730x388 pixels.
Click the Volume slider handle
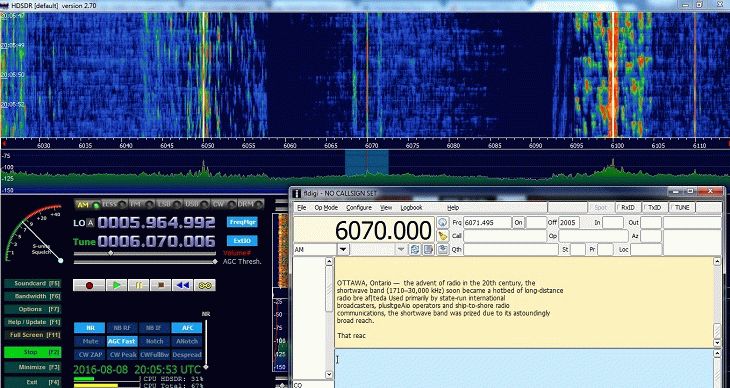(x=111, y=253)
